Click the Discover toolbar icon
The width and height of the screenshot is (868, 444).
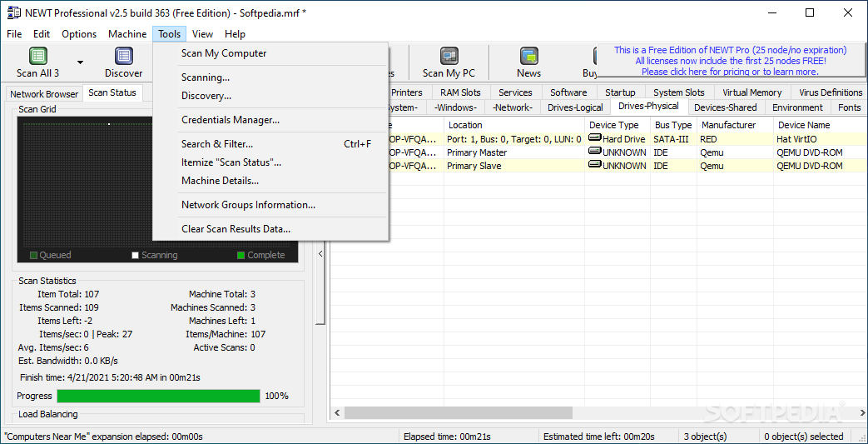(123, 56)
